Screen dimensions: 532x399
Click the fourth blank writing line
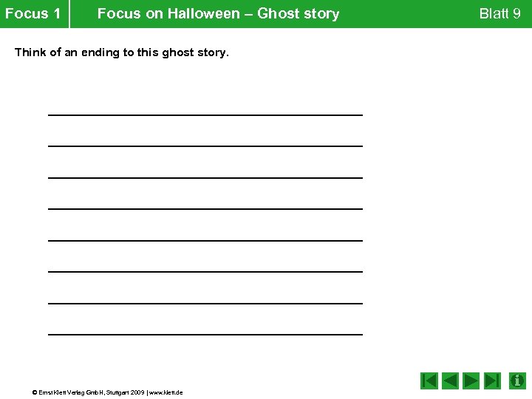coord(205,207)
